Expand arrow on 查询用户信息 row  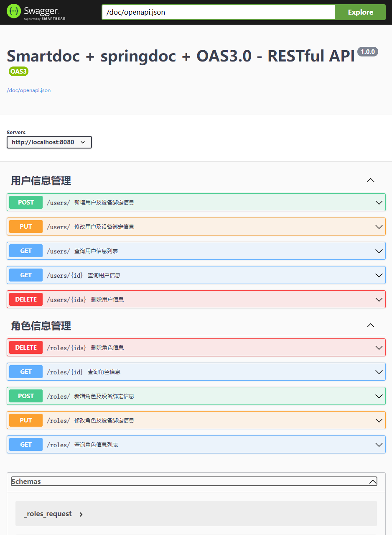(x=379, y=275)
